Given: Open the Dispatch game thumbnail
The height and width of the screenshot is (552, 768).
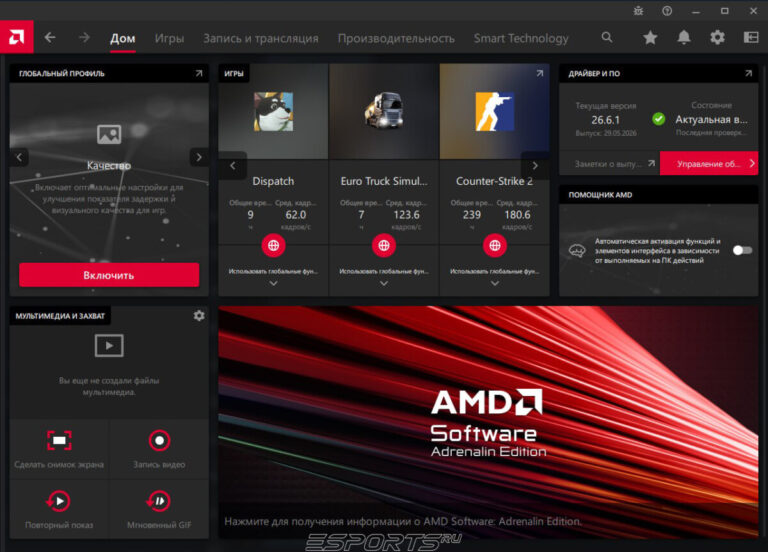Looking at the screenshot, I should pyautogui.click(x=273, y=112).
